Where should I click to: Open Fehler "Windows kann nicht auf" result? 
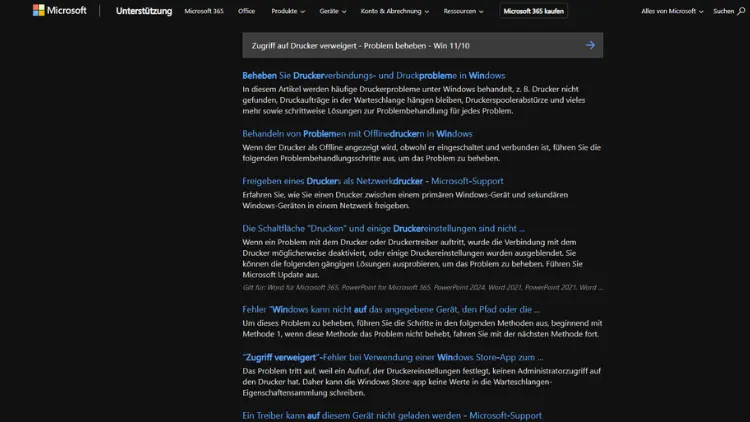[x=391, y=310]
